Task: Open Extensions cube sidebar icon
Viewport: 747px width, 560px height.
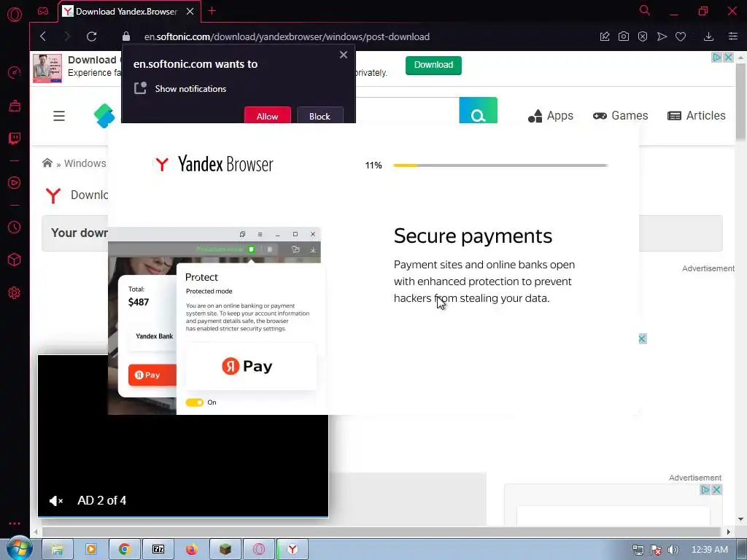Action: pos(15,260)
